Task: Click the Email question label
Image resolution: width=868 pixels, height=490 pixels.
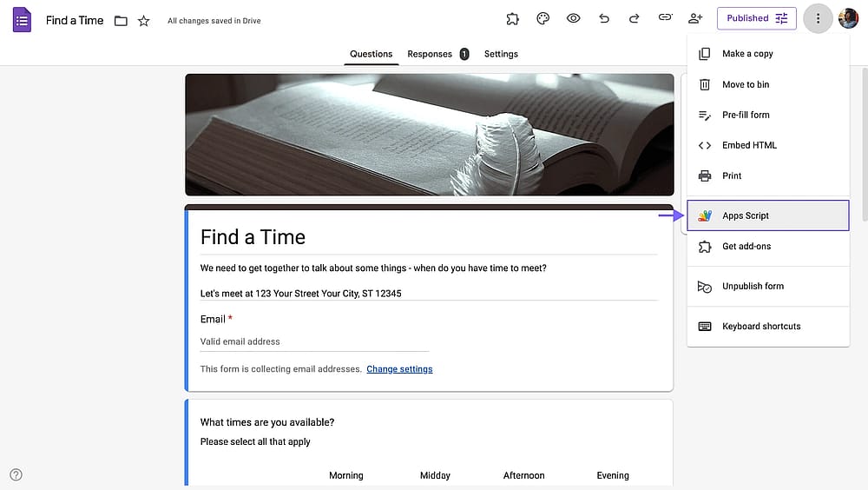Action: pyautogui.click(x=213, y=319)
